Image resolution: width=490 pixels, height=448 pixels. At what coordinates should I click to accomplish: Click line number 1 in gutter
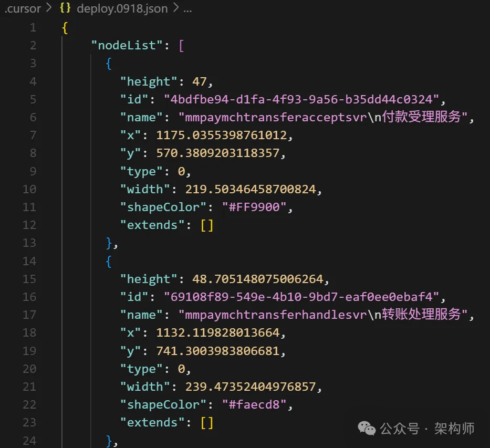click(33, 28)
